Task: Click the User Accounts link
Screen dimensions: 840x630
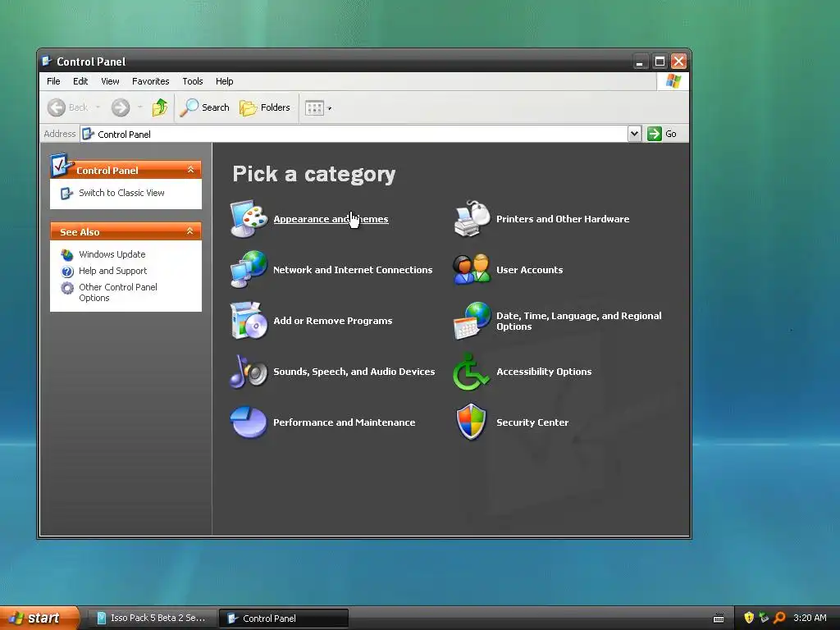Action: (529, 270)
